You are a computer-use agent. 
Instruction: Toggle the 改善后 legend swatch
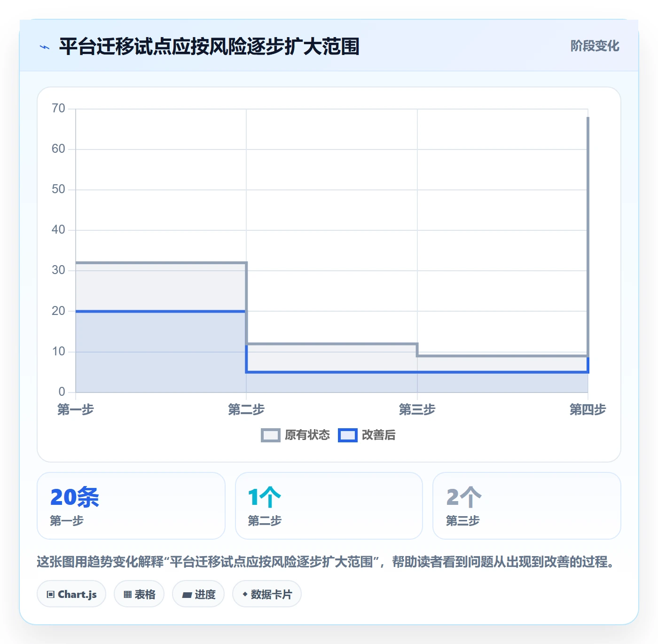click(347, 435)
